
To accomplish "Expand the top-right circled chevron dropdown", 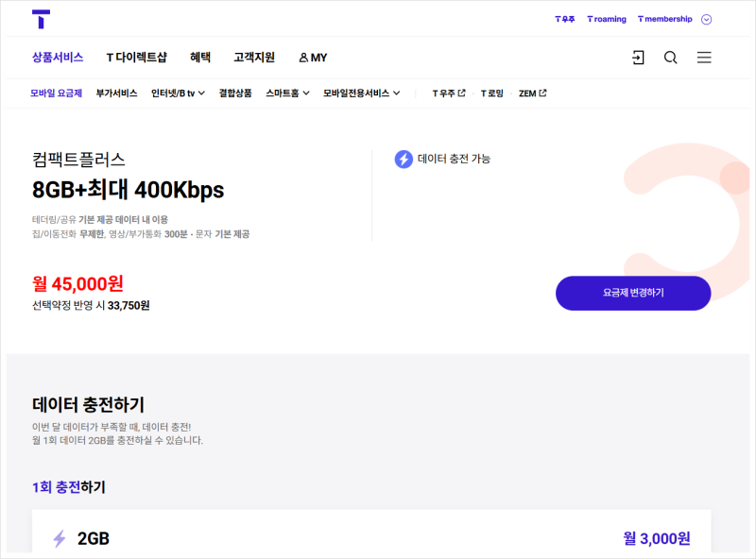I will [x=706, y=19].
